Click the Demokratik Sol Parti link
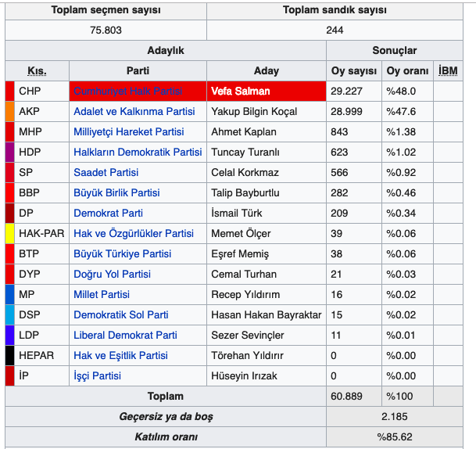The width and height of the screenshot is (476, 449). click(120, 314)
